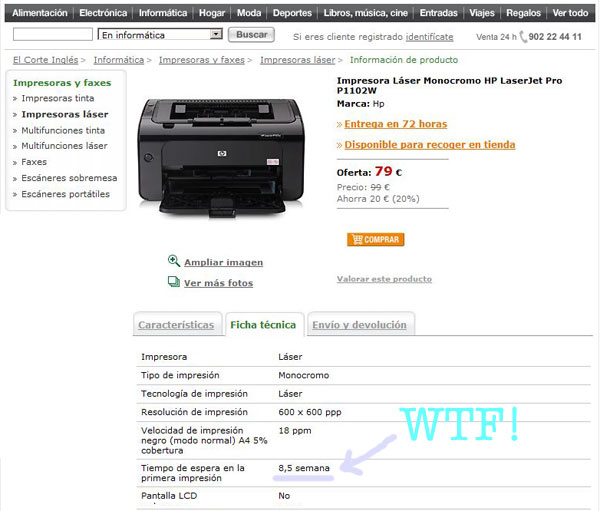
Task: Open the Informática menu
Action: tap(163, 13)
